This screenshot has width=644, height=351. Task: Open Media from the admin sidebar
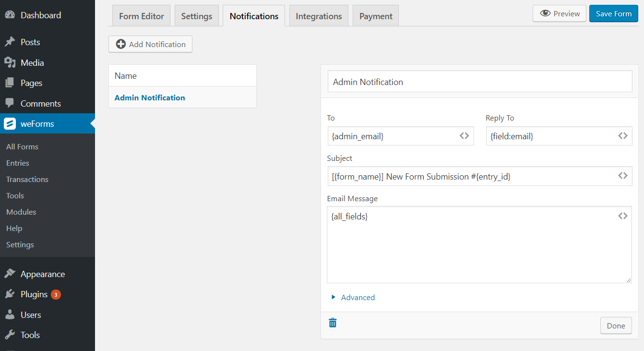tap(32, 62)
